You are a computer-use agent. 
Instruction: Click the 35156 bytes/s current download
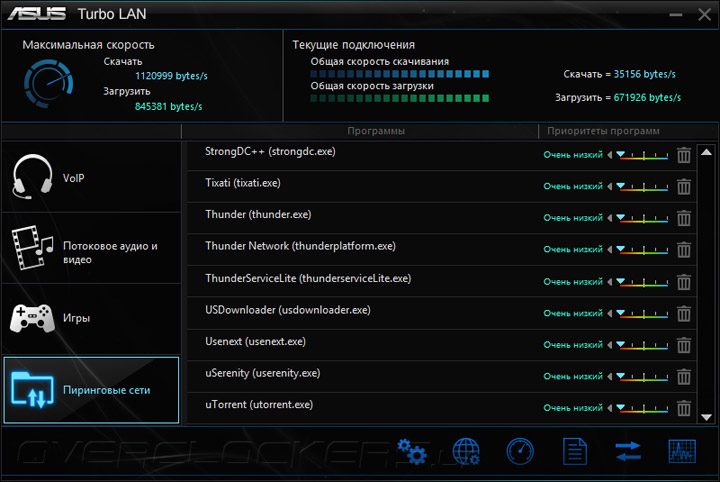tap(644, 74)
